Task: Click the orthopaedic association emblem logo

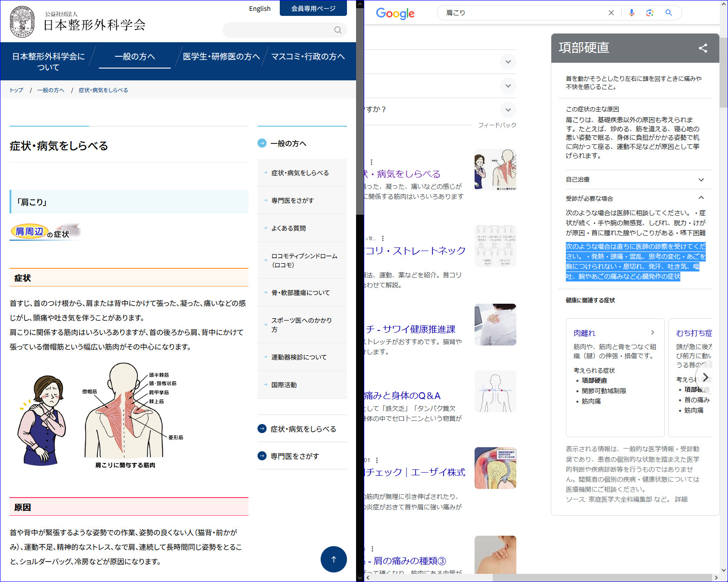Action: click(x=22, y=22)
